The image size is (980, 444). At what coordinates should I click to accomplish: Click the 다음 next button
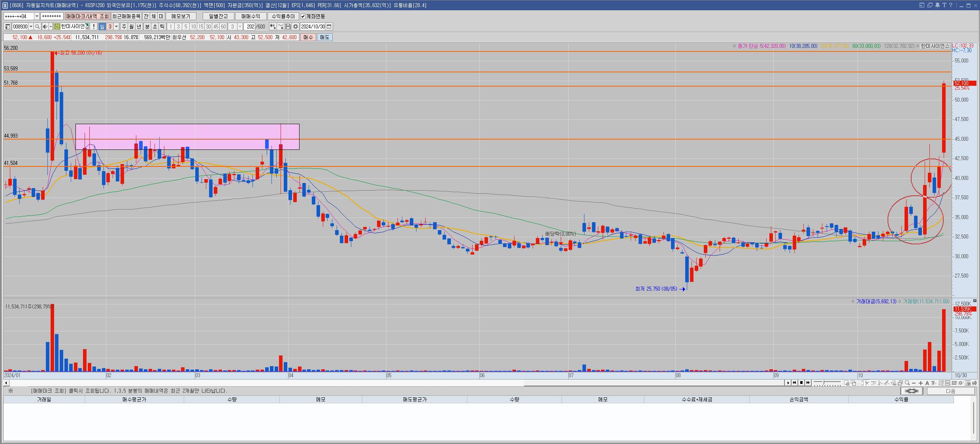click(x=950, y=391)
